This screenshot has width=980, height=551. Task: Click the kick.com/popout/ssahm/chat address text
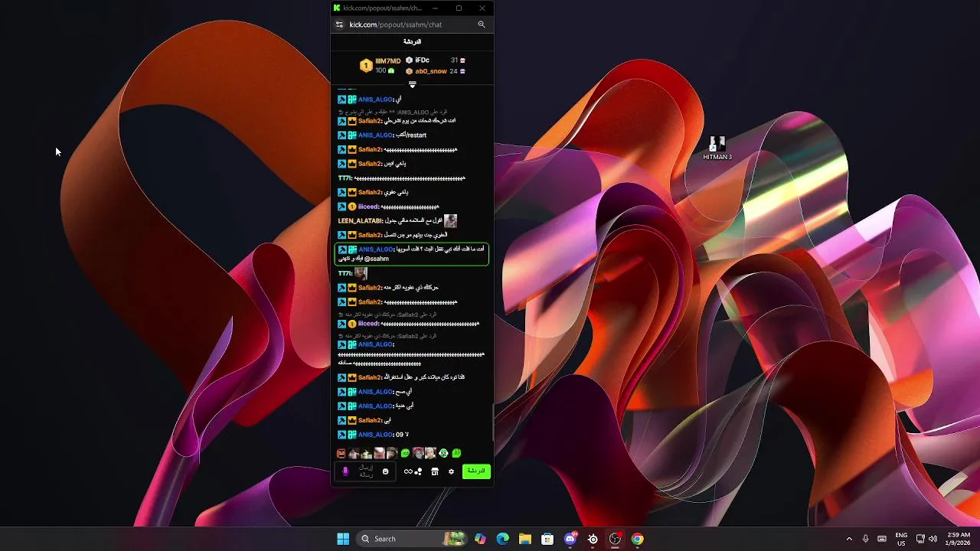(x=396, y=24)
